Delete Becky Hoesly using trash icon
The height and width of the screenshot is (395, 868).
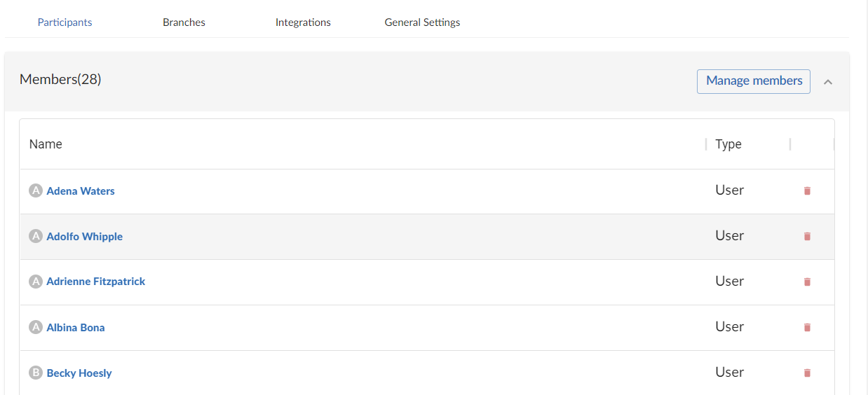click(807, 373)
